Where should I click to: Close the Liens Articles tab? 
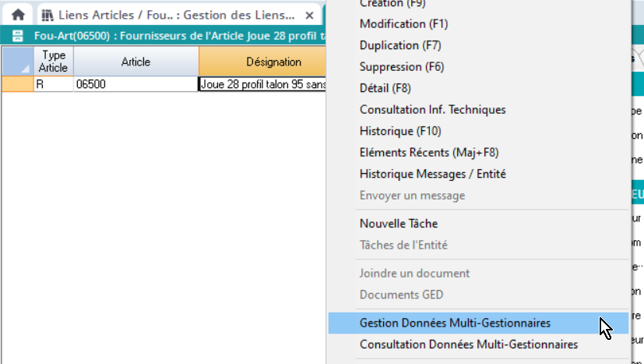(x=309, y=15)
